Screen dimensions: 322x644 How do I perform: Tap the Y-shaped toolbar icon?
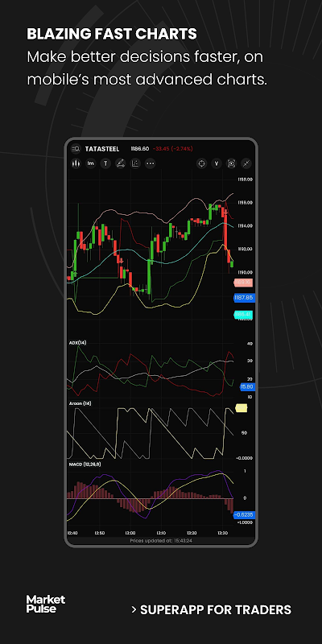pos(217,163)
